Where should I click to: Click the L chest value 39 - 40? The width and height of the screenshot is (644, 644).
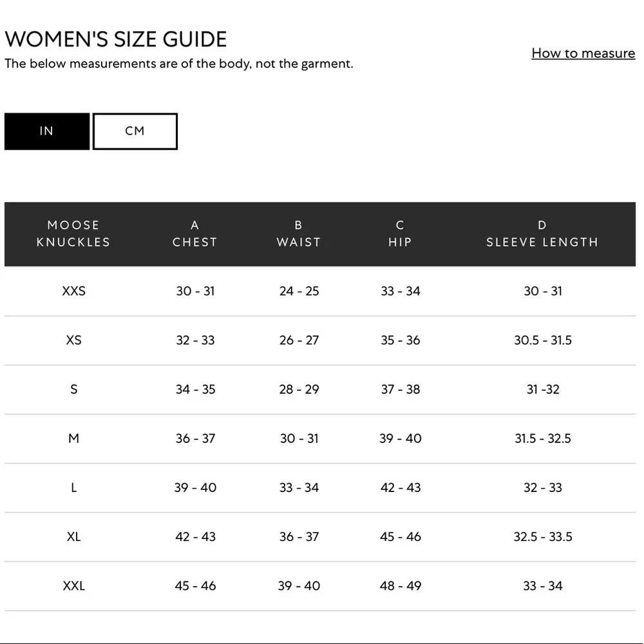195,488
